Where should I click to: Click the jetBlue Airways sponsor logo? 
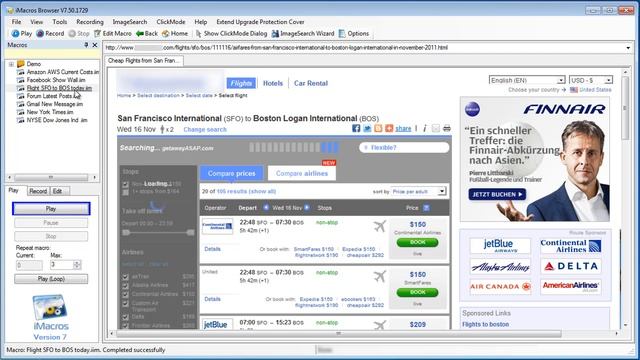tap(500, 246)
